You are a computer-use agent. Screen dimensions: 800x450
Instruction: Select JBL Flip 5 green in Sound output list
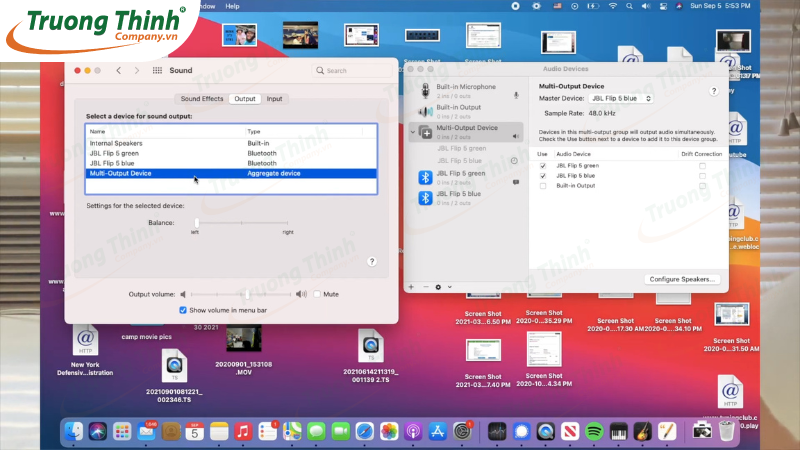[231, 153]
